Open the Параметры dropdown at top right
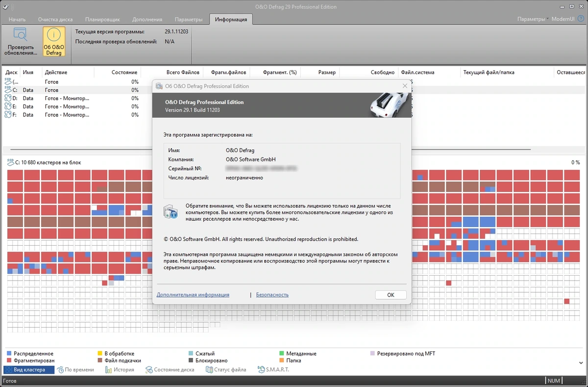This screenshot has height=387, width=588. (533, 19)
